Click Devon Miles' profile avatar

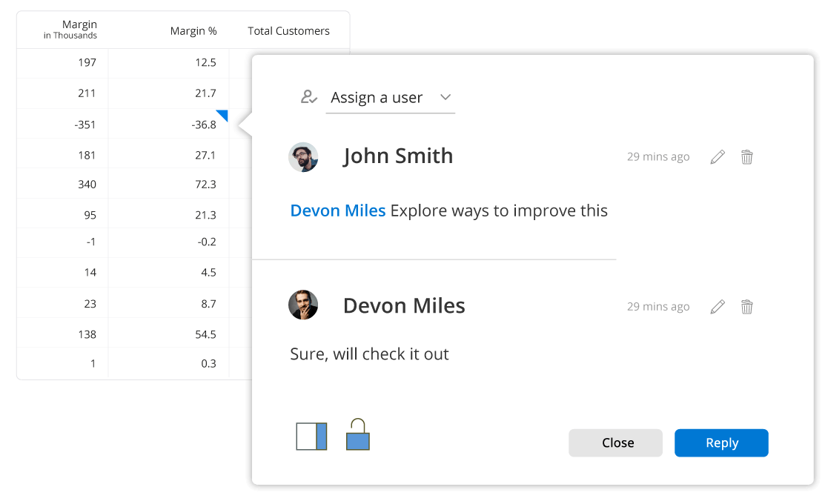pyautogui.click(x=302, y=305)
